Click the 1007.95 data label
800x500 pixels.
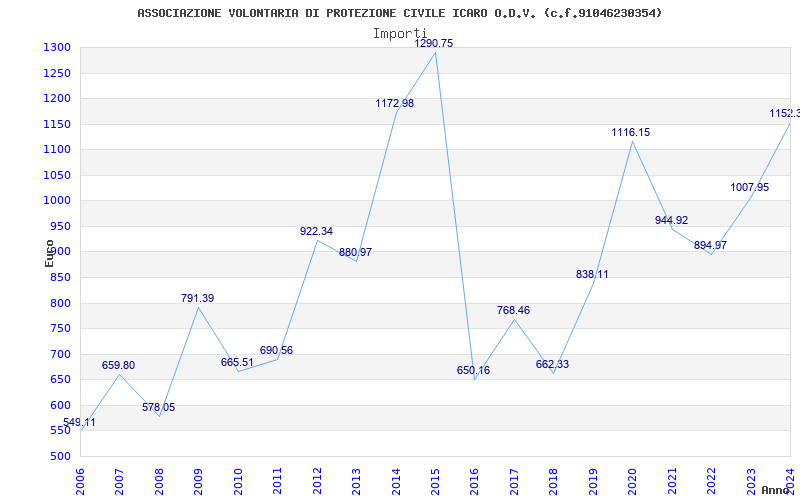pos(749,188)
